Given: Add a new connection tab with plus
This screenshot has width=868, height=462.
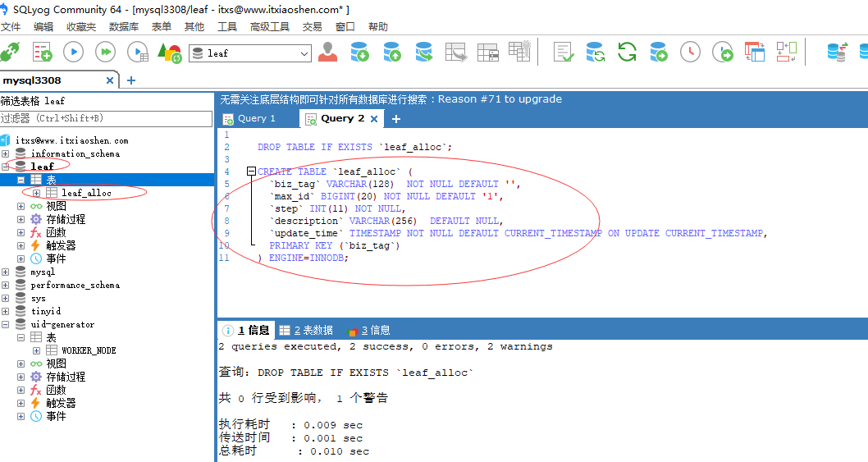Looking at the screenshot, I should pyautogui.click(x=131, y=80).
